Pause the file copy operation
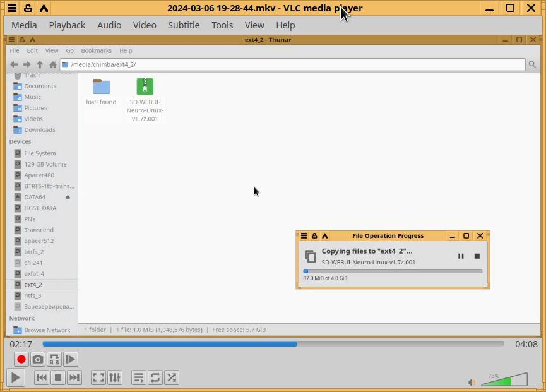This screenshot has width=546, height=392. tap(461, 256)
